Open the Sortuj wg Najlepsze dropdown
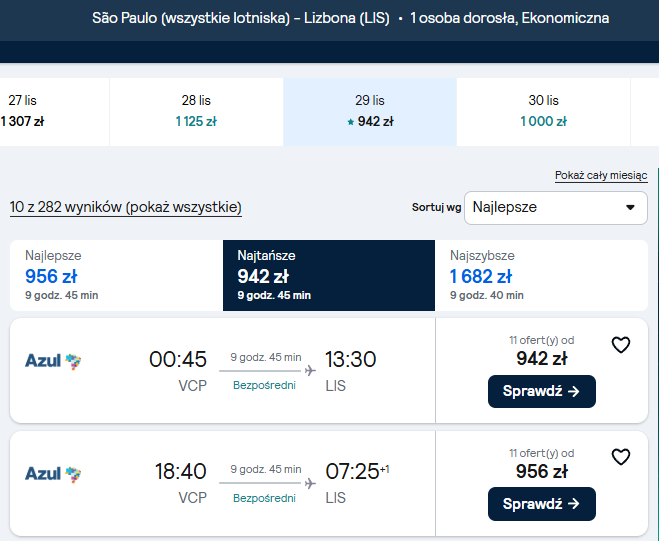Viewport: 659px width, 541px height. coord(556,208)
